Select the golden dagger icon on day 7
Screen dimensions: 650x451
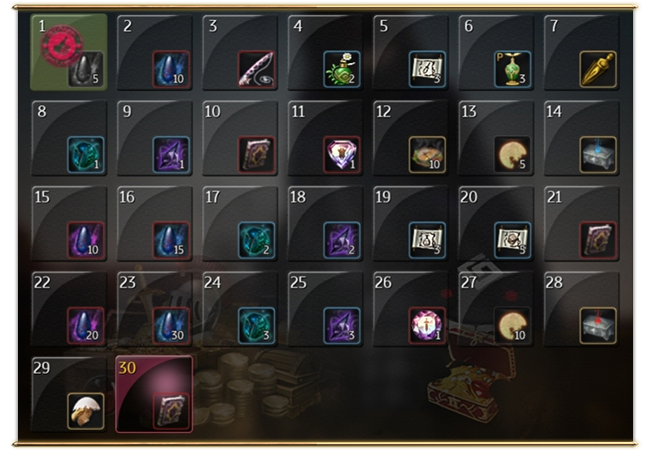[x=598, y=69]
